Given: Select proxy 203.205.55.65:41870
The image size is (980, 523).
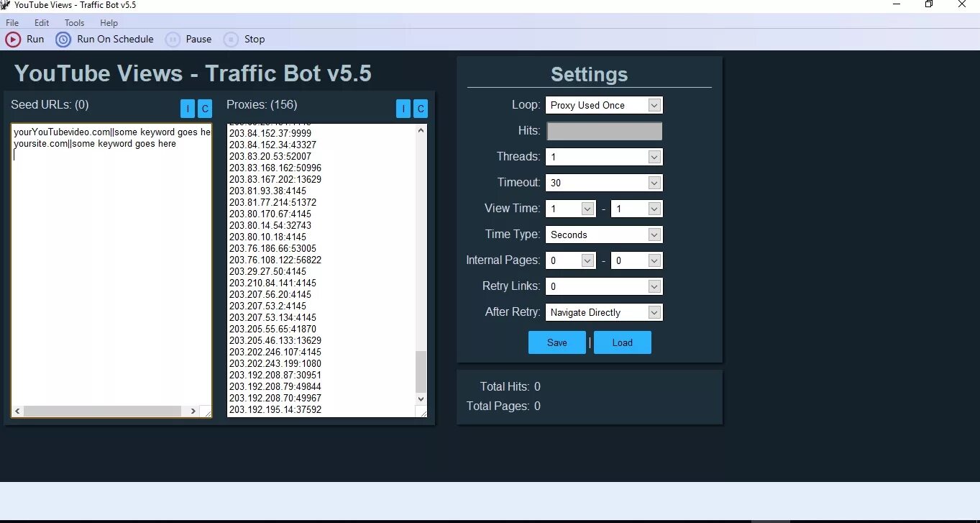Looking at the screenshot, I should 273,329.
